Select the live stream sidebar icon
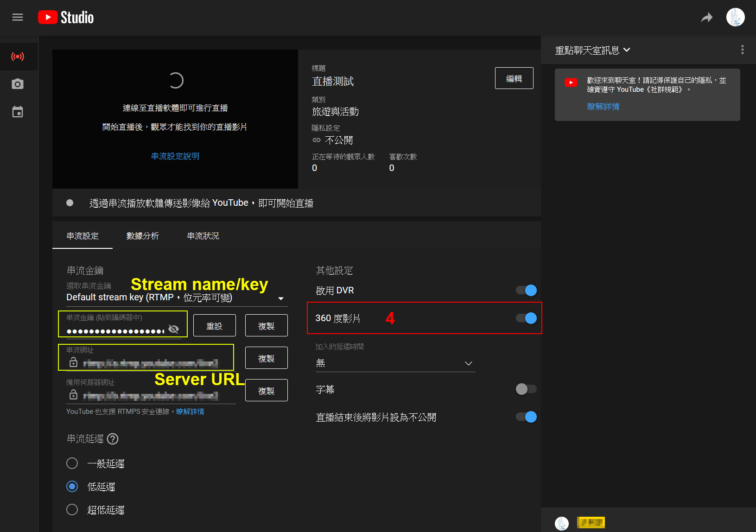 point(18,57)
